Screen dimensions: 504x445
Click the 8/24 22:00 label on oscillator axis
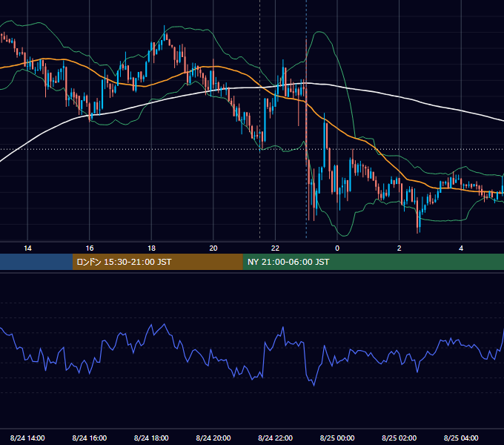point(276,438)
